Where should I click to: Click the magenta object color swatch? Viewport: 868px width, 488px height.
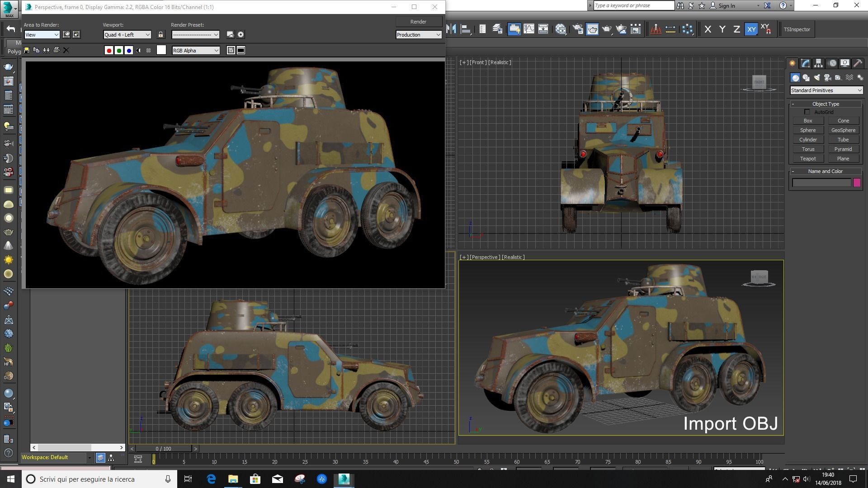click(857, 183)
